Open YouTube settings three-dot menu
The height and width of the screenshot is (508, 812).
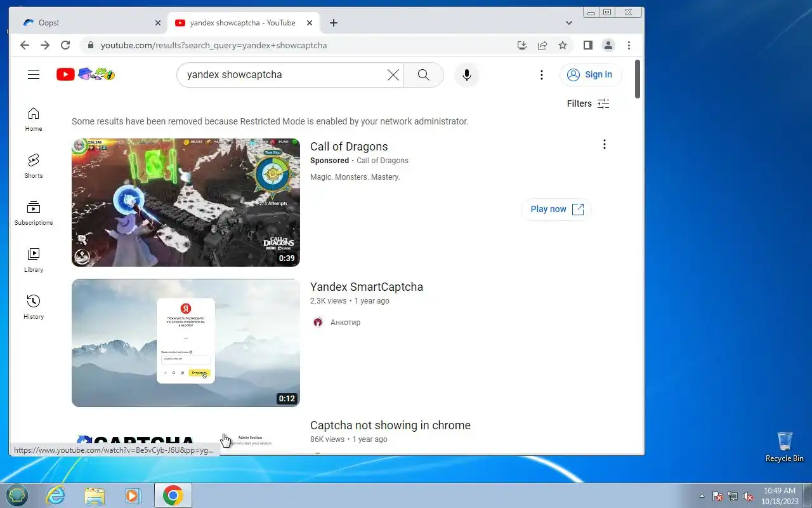click(542, 75)
